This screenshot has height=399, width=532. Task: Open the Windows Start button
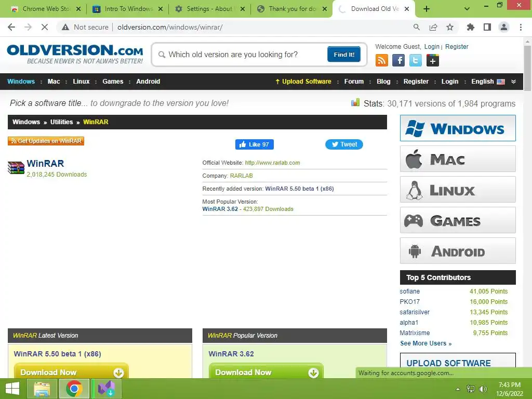click(12, 389)
